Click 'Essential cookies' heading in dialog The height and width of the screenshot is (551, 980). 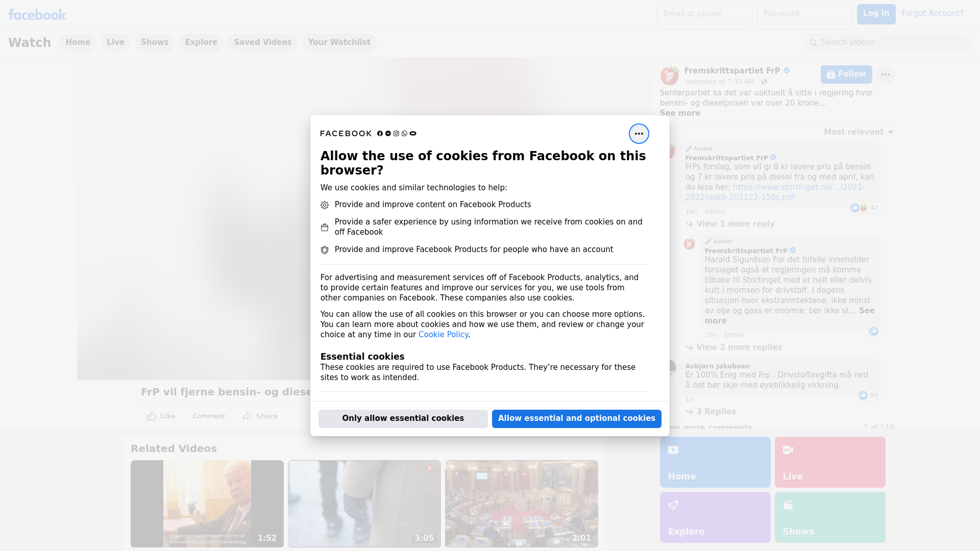coord(362,357)
